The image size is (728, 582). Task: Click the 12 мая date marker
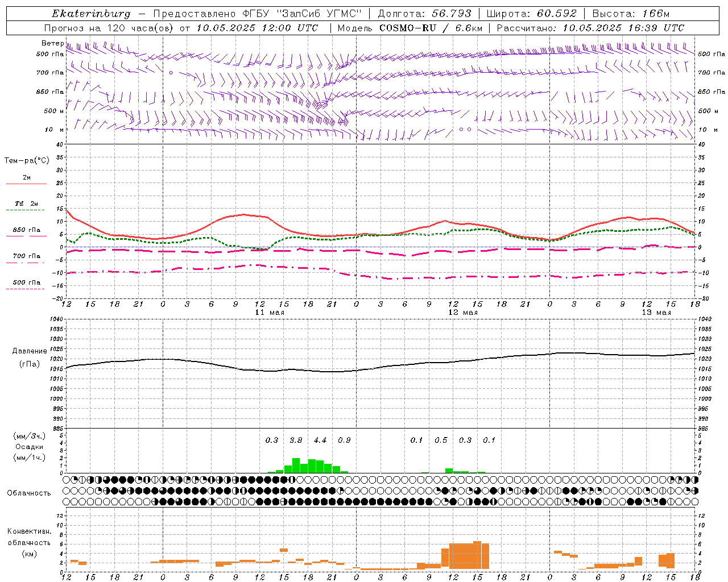(463, 313)
